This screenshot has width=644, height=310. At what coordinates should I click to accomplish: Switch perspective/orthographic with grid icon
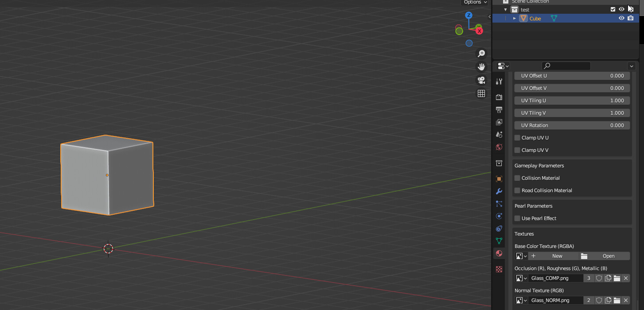(x=481, y=93)
